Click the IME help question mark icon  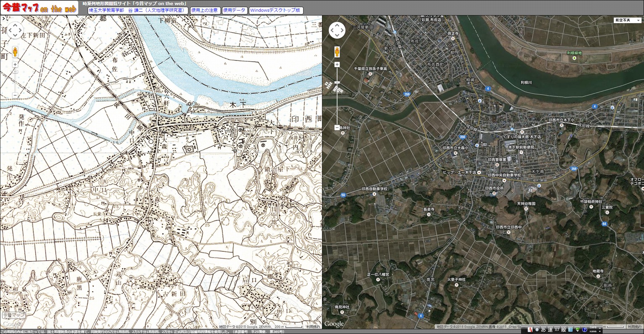(584, 330)
